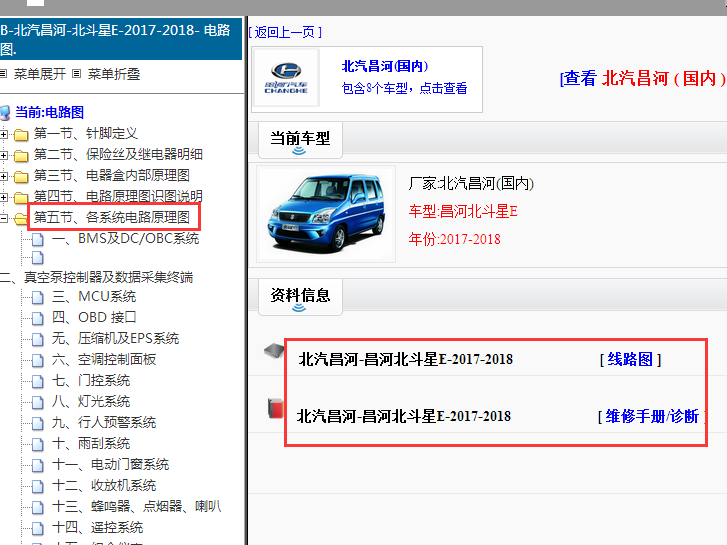Expand the 第二节、保险丝及继电器明细 node

tap(4, 155)
